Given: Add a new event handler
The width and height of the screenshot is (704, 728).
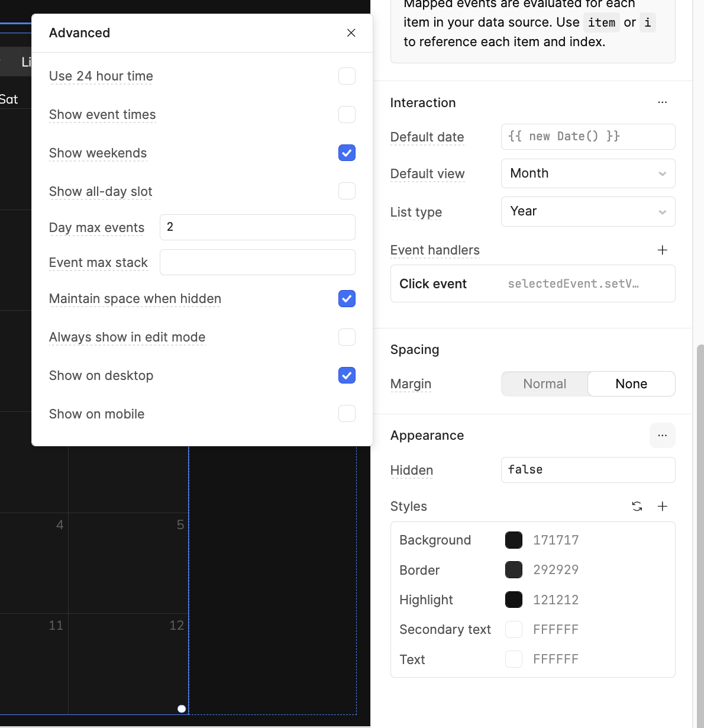Looking at the screenshot, I should 662,250.
